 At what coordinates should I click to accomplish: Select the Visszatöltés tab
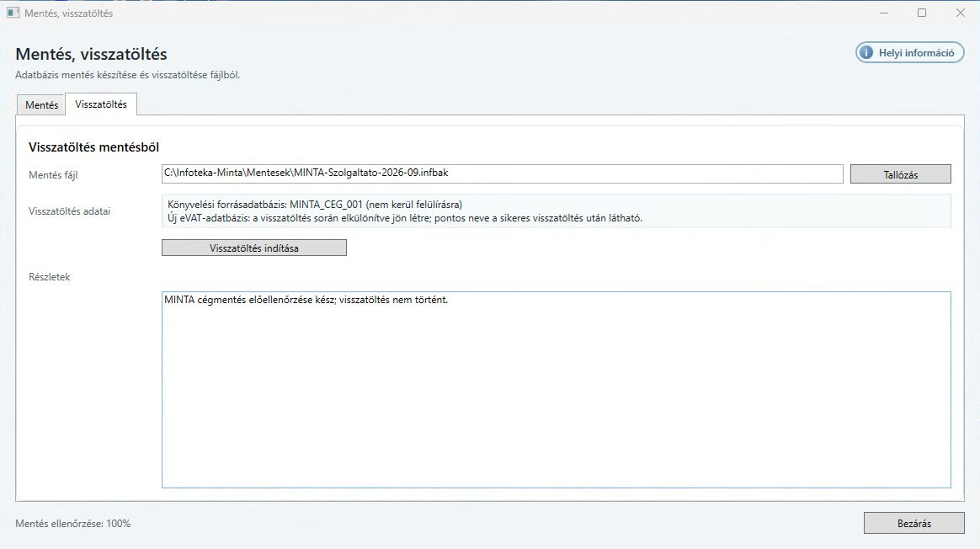click(101, 104)
